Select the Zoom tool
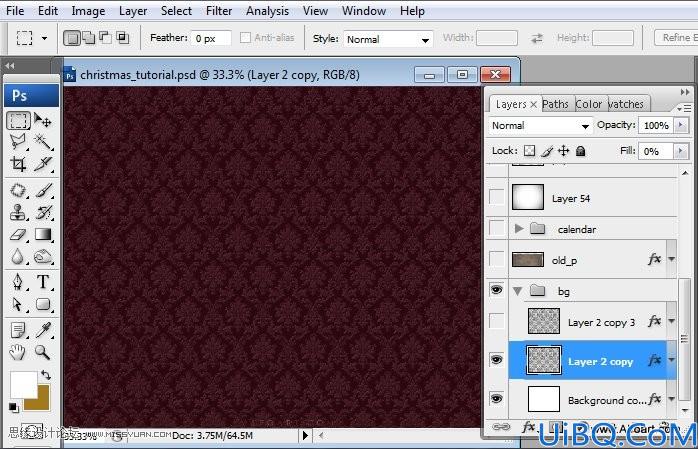The height and width of the screenshot is (449, 698). pos(43,352)
